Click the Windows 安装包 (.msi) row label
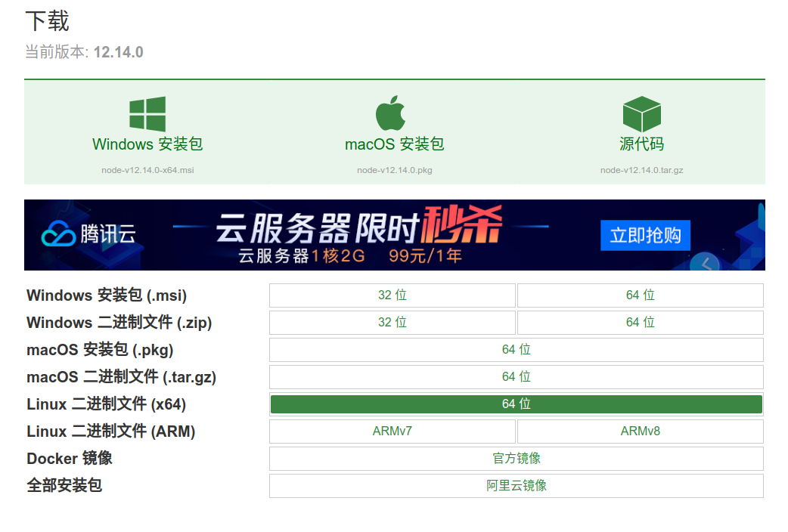The height and width of the screenshot is (532, 788). [107, 295]
